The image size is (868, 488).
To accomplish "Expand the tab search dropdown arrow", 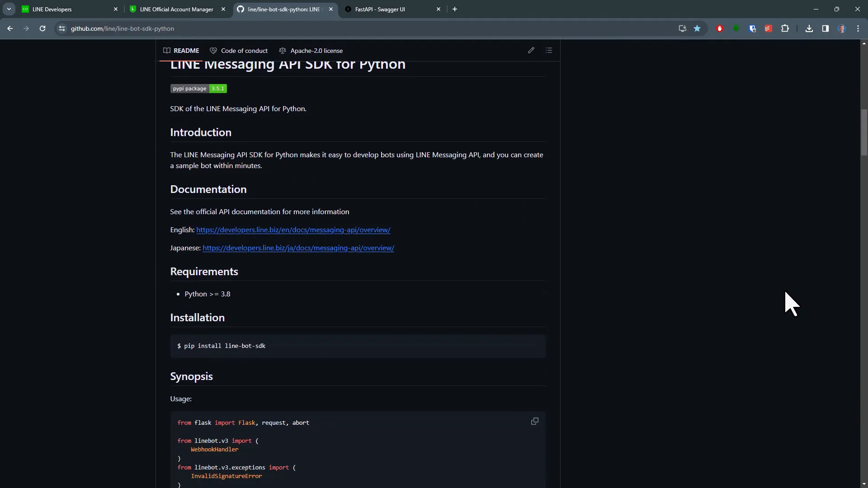I will click(x=9, y=9).
